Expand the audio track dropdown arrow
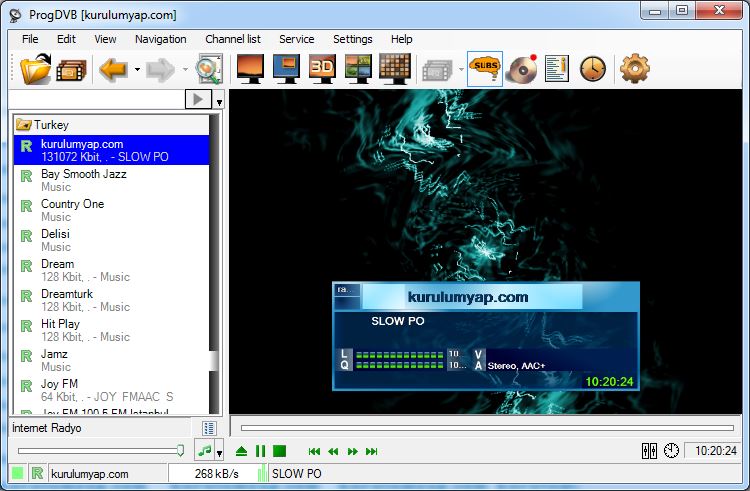Image resolution: width=750 pixels, height=491 pixels. pos(219,452)
